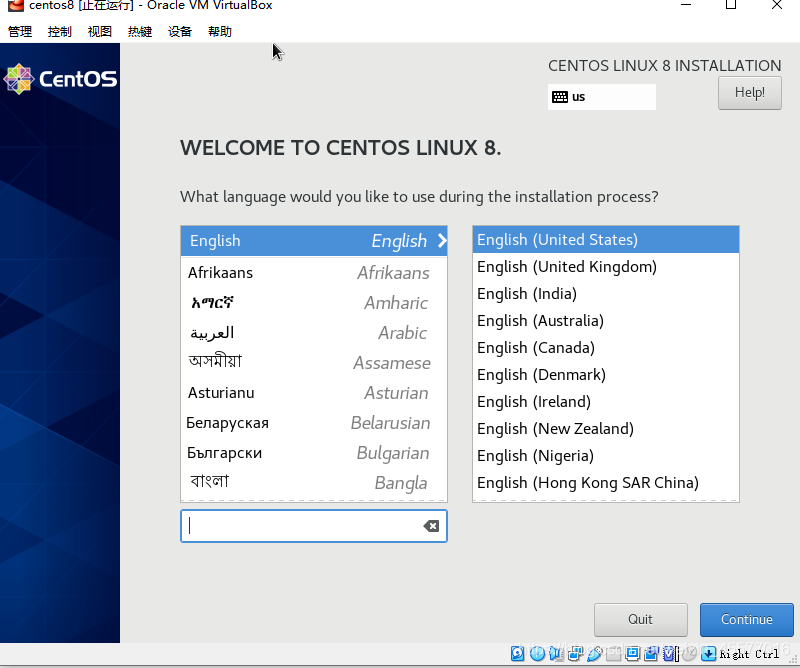Choose English (Ireland) locale

606,402
